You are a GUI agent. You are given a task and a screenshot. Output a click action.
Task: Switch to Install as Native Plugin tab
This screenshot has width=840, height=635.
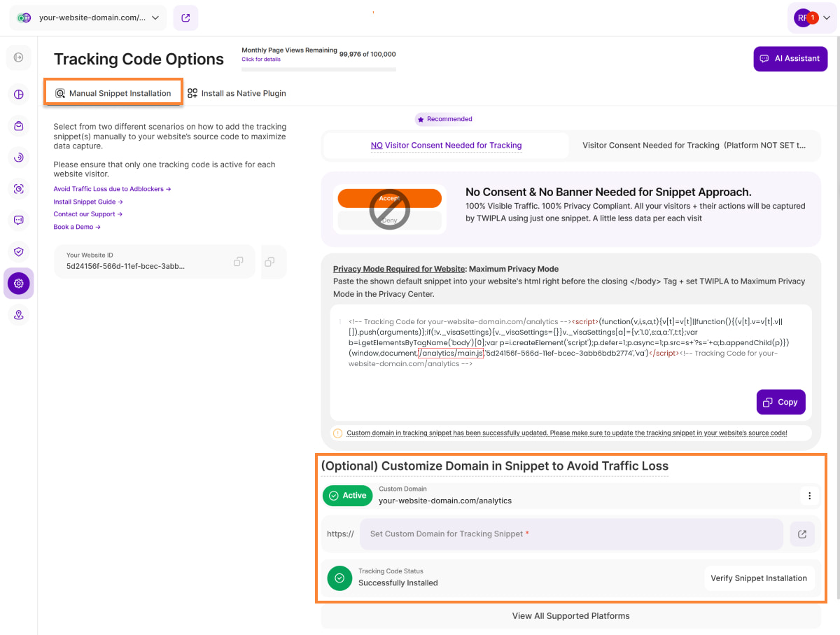(237, 93)
